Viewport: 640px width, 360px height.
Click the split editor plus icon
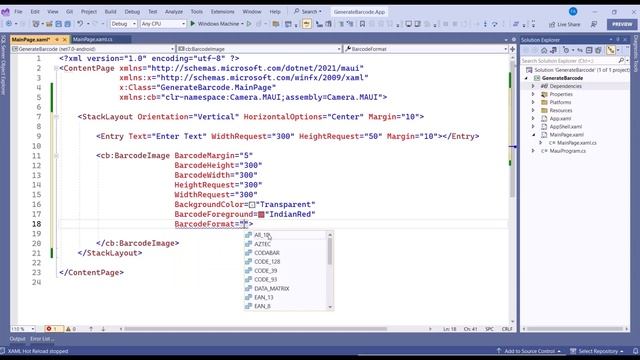[x=512, y=49]
